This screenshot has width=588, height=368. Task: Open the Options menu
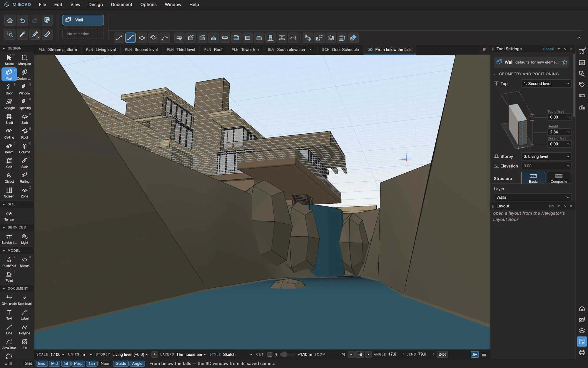pyautogui.click(x=148, y=4)
